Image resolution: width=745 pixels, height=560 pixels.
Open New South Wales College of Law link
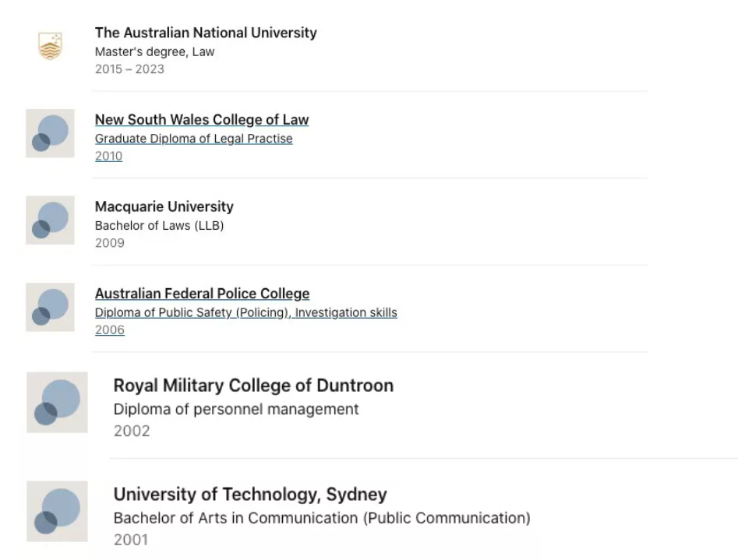pos(202,120)
